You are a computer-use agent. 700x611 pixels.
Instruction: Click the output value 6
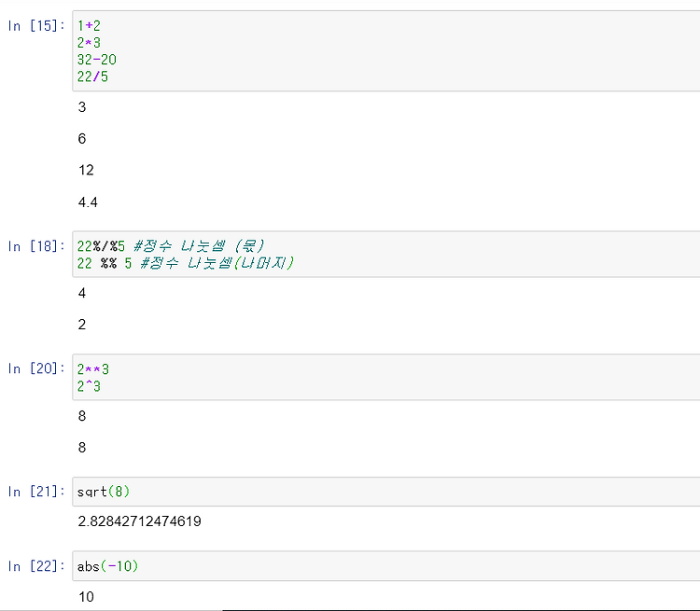pyautogui.click(x=82, y=139)
